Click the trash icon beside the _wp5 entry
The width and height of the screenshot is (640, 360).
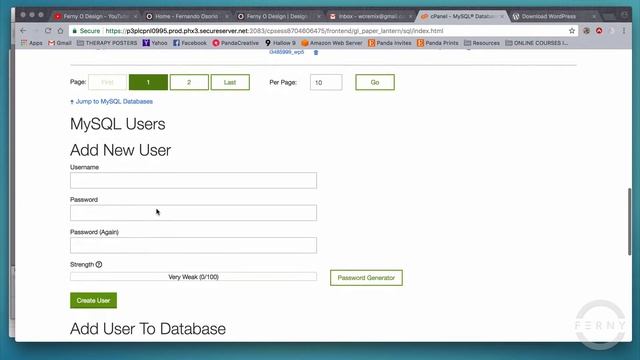(x=316, y=52)
